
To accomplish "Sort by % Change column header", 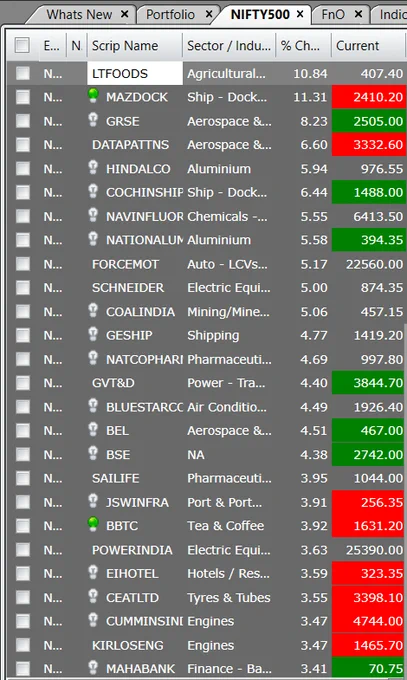I will 303,46.
